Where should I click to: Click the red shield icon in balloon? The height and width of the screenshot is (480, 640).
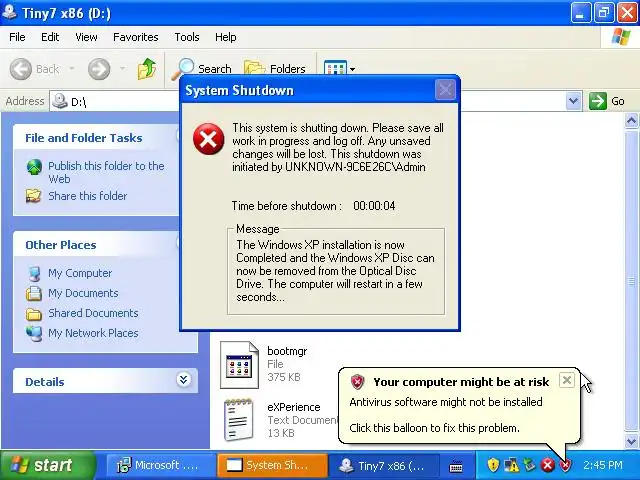pyautogui.click(x=358, y=382)
